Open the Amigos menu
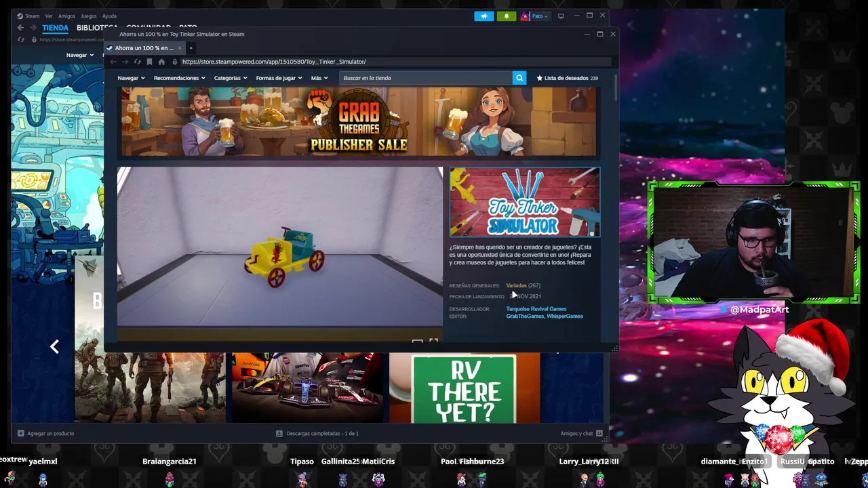 click(x=66, y=16)
